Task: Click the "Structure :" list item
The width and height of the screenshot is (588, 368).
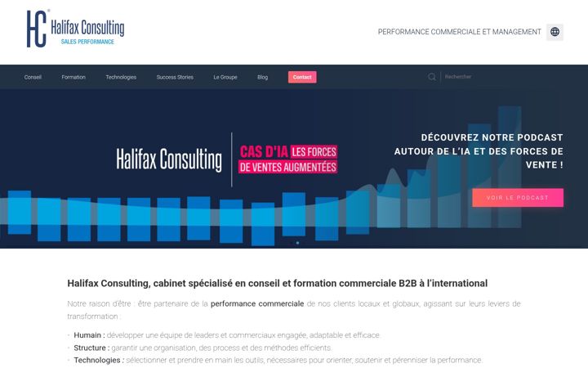Action: point(203,348)
